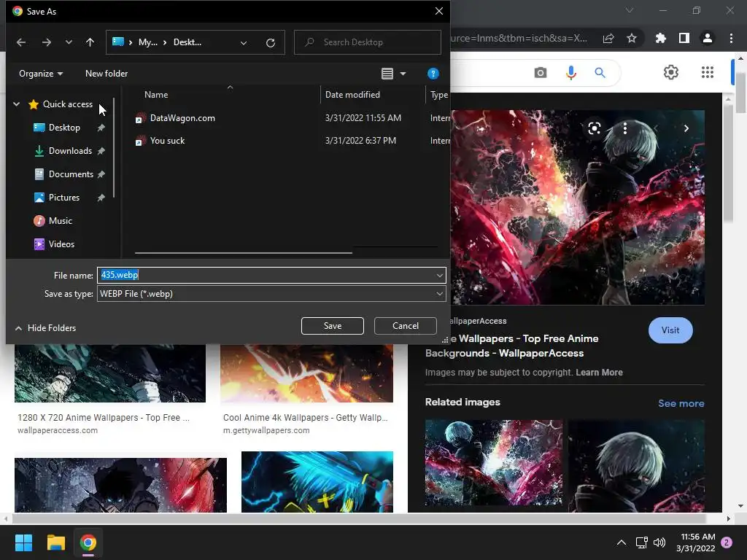Open notification center badge

pos(727,542)
